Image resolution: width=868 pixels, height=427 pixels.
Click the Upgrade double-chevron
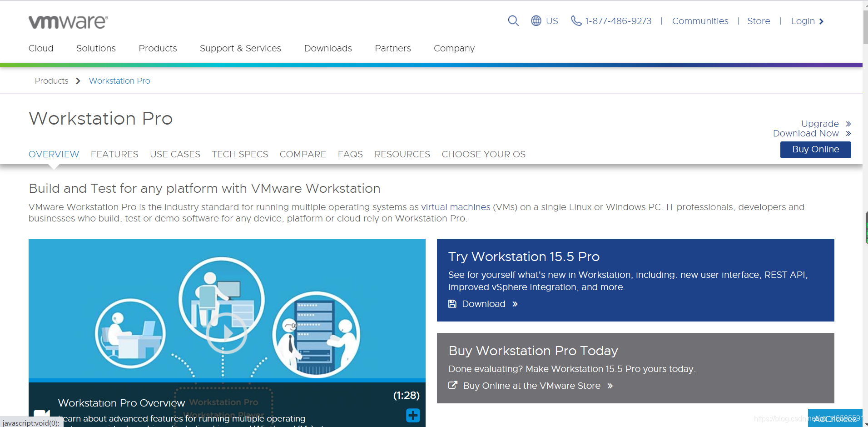point(848,124)
